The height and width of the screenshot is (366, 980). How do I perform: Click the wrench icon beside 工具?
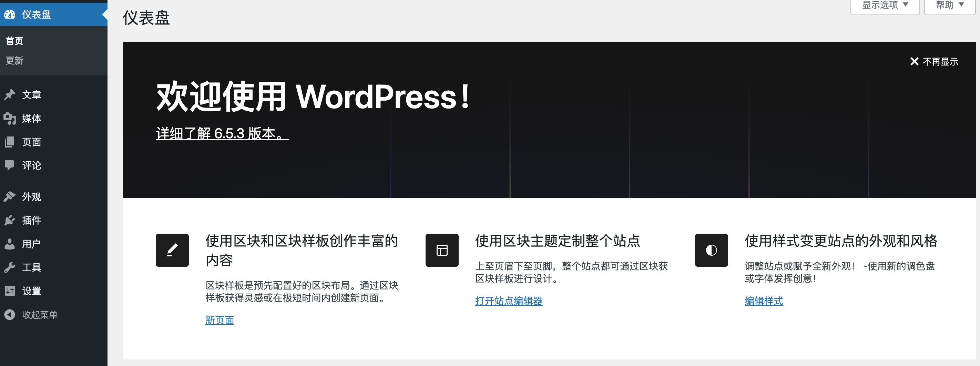(x=10, y=267)
